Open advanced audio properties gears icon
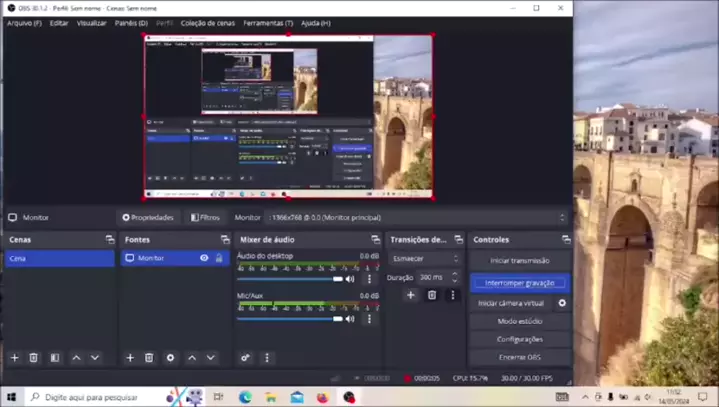 pyautogui.click(x=246, y=357)
